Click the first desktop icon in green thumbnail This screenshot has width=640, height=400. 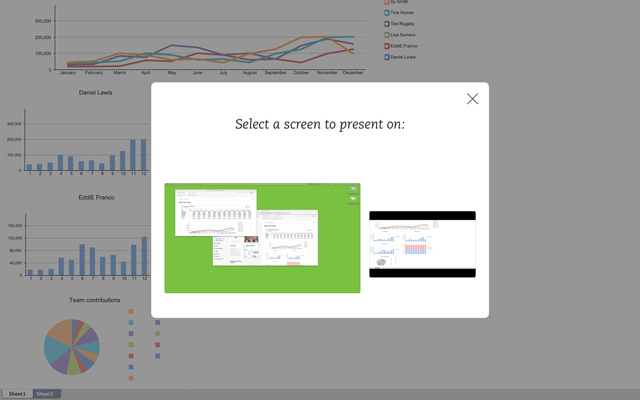point(353,189)
